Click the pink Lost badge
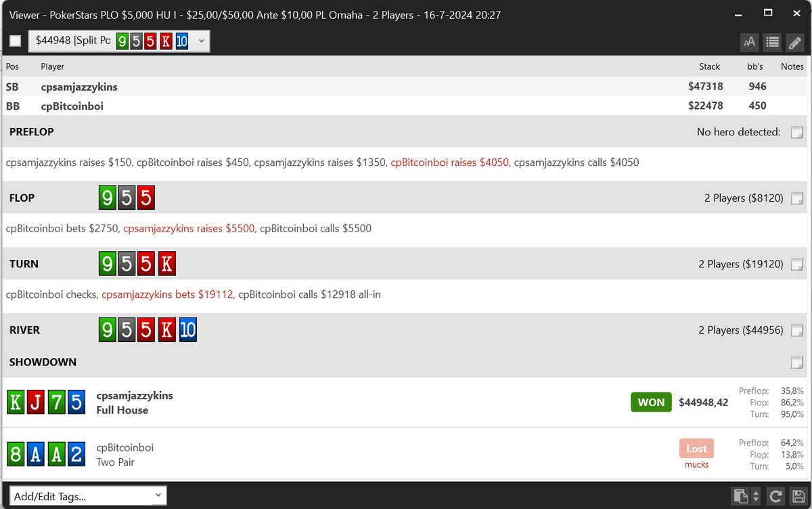Image resolution: width=812 pixels, height=509 pixels. pos(696,448)
